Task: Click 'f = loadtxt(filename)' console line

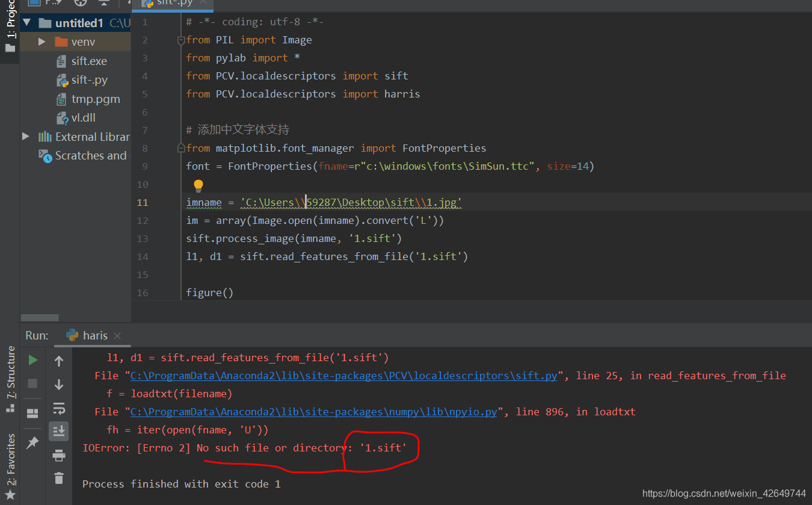Action: click(x=170, y=394)
